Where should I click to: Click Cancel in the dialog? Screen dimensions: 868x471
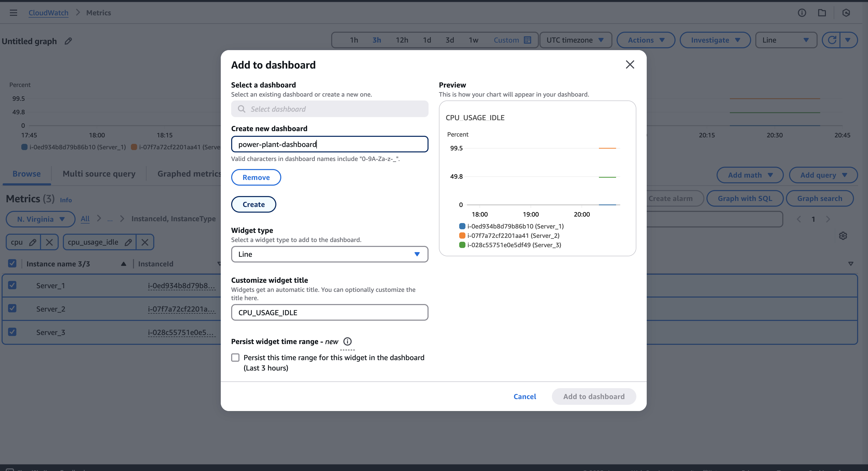(525, 396)
